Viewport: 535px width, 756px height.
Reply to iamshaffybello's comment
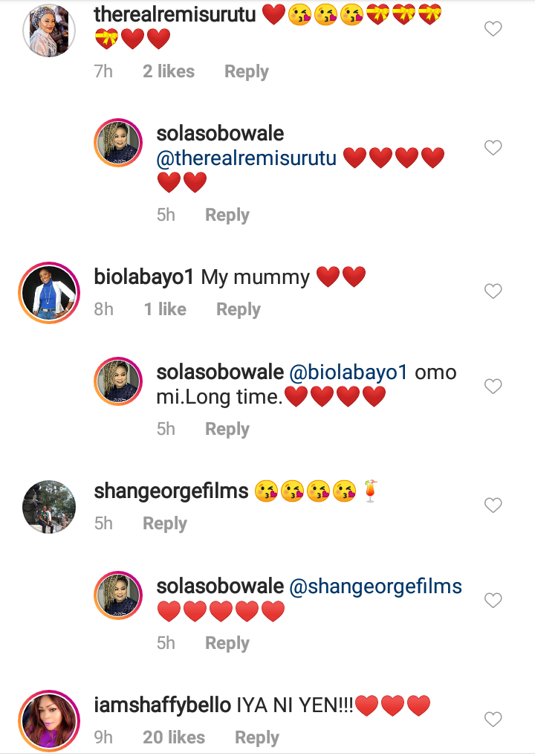[256, 737]
